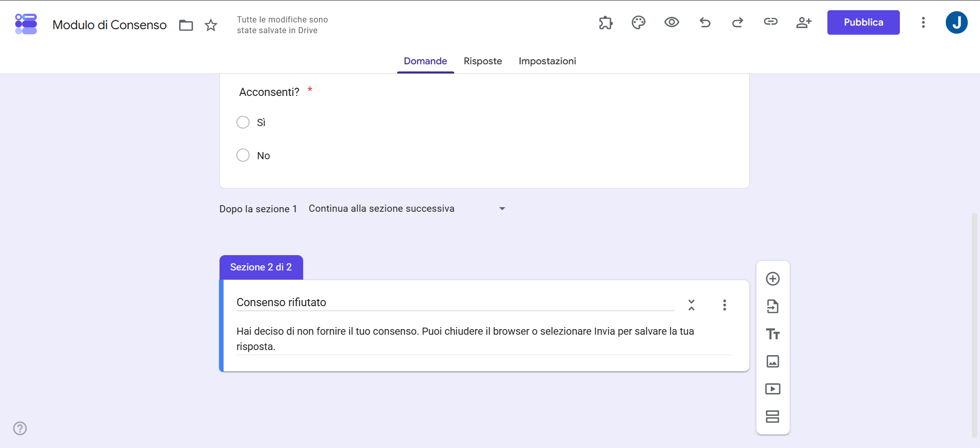Open the add-ons puzzle icon
This screenshot has height=448, width=980.
coord(606,22)
